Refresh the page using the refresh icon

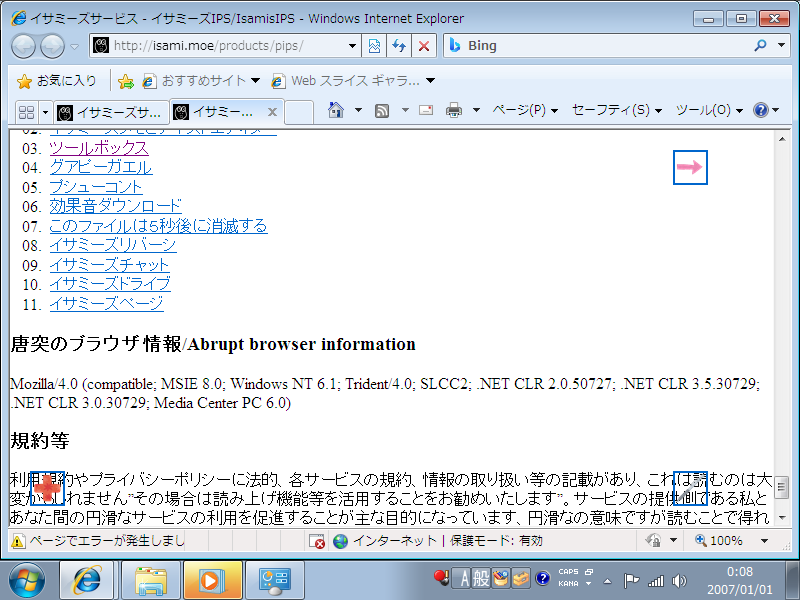(398, 46)
